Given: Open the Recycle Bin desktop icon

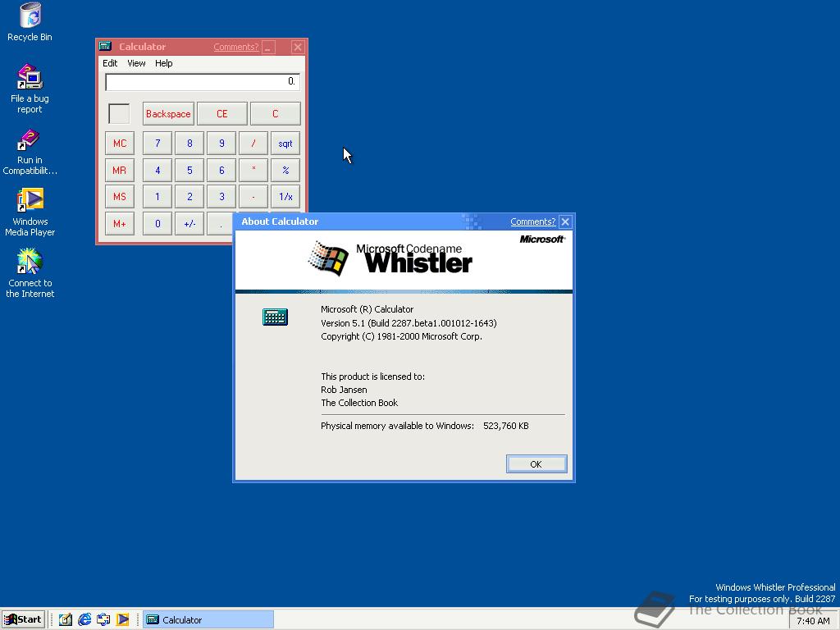Looking at the screenshot, I should point(30,21).
